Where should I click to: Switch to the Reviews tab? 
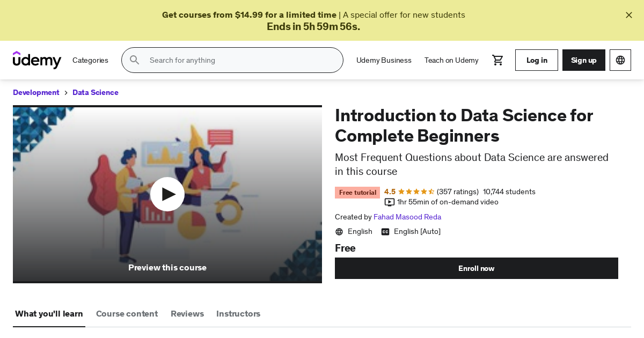pos(187,314)
